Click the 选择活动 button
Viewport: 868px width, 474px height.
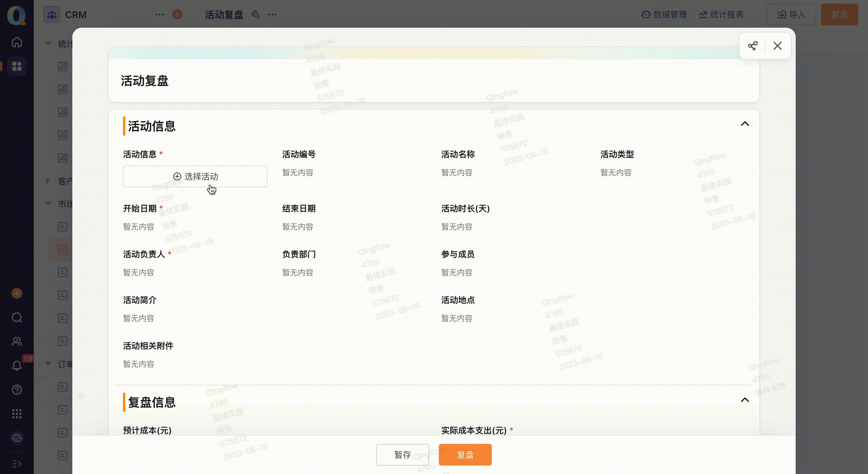195,176
